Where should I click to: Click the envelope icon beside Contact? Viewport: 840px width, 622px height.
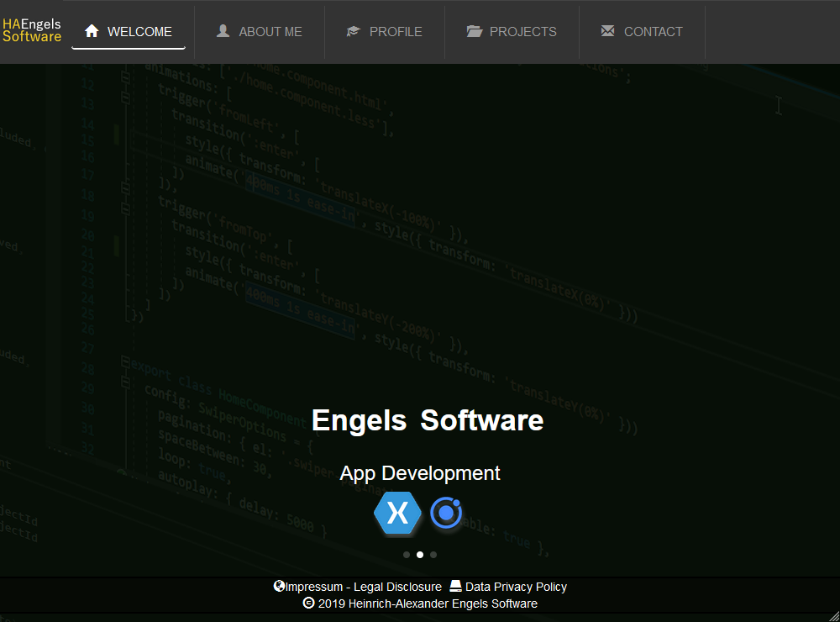[x=607, y=30]
